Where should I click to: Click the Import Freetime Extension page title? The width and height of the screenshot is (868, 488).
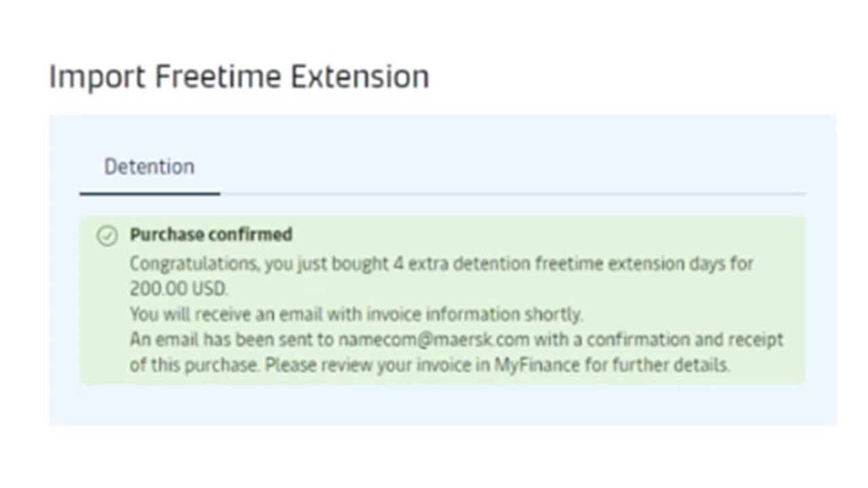pyautogui.click(x=239, y=76)
